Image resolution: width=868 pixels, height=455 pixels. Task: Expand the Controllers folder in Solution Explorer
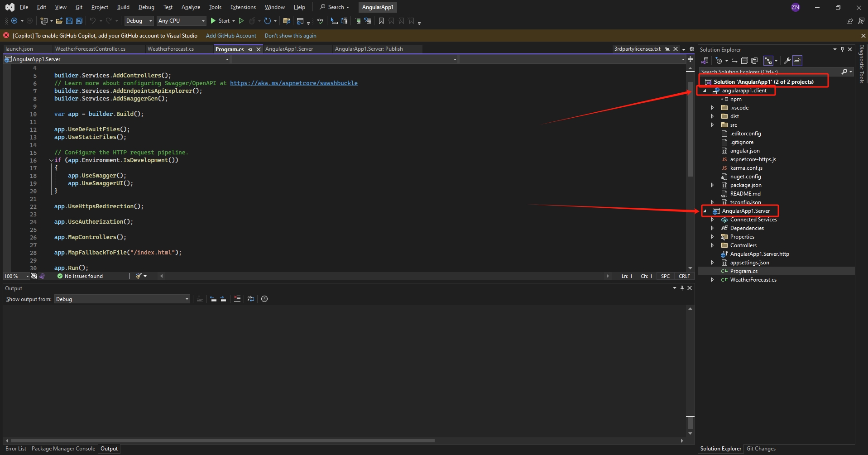(712, 245)
